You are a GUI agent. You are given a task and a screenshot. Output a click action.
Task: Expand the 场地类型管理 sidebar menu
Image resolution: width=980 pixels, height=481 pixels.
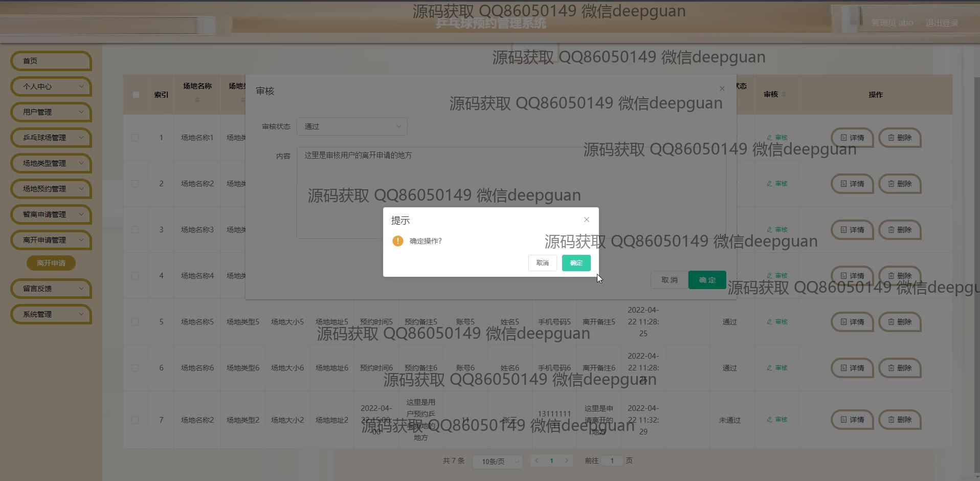(x=51, y=163)
